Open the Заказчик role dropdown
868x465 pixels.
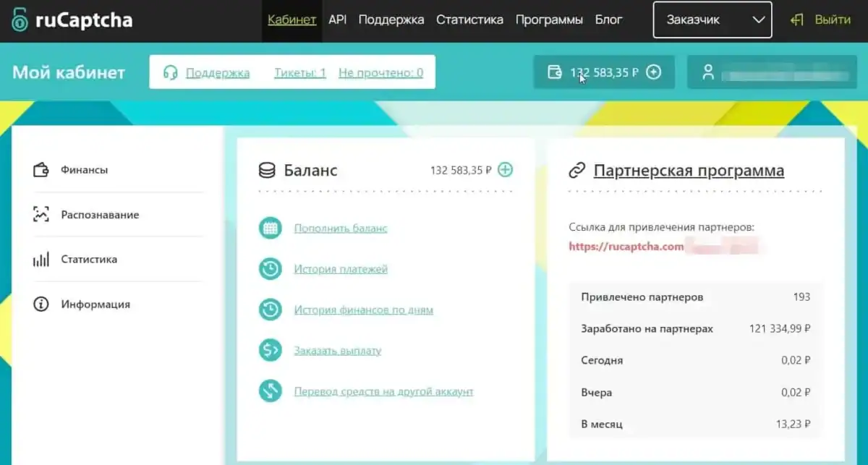[x=712, y=20]
